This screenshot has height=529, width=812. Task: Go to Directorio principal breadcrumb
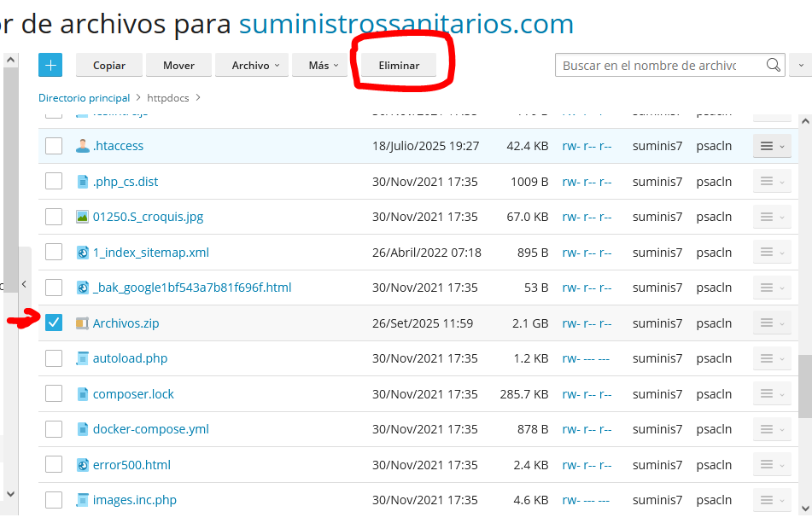coord(84,98)
